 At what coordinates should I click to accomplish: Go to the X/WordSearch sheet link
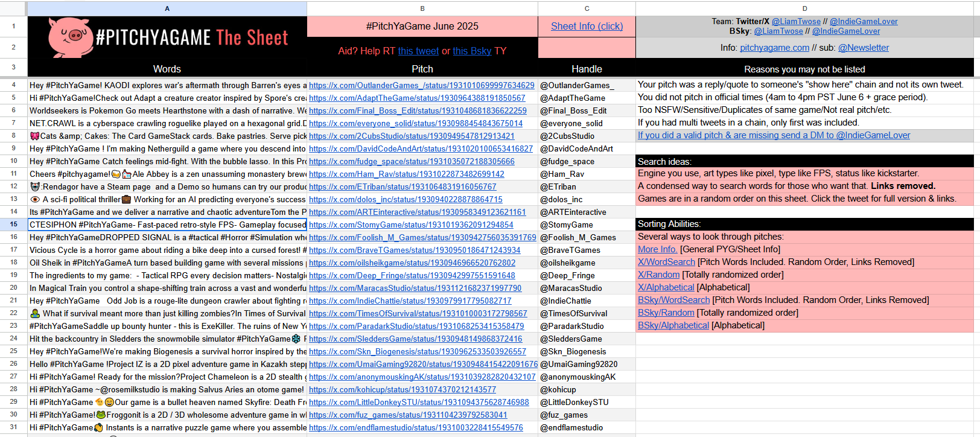click(x=666, y=262)
